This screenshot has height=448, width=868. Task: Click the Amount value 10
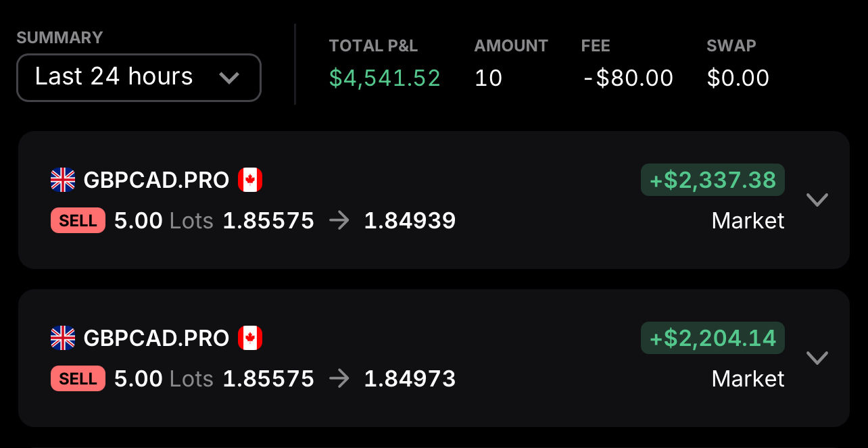(488, 78)
